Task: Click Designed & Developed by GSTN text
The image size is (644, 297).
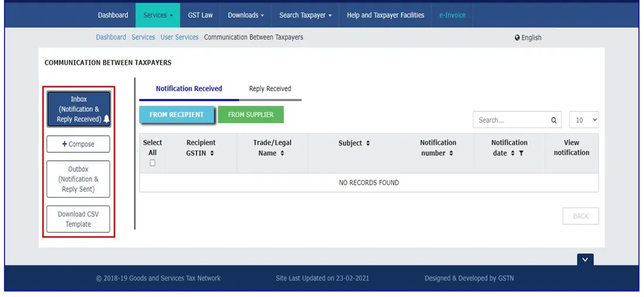Action: click(469, 278)
